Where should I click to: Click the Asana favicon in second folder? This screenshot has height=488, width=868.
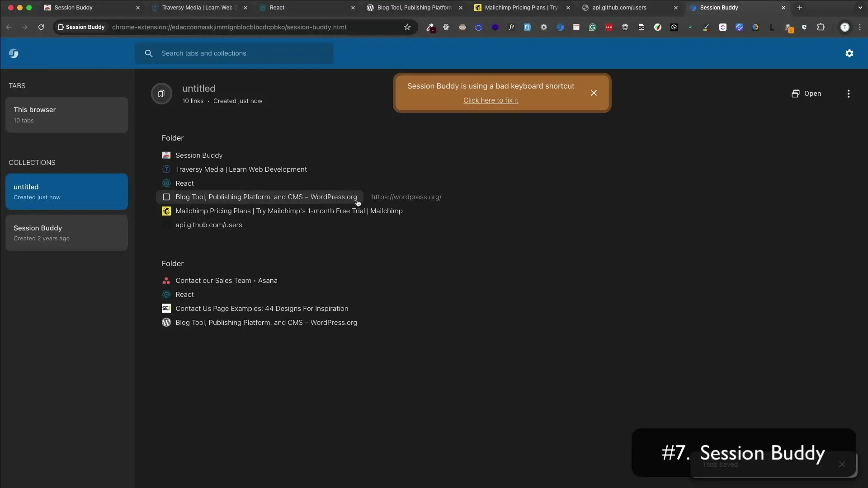point(166,281)
